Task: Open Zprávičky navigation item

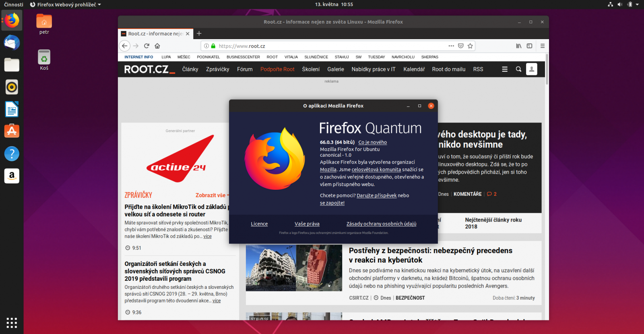Action: pyautogui.click(x=217, y=69)
